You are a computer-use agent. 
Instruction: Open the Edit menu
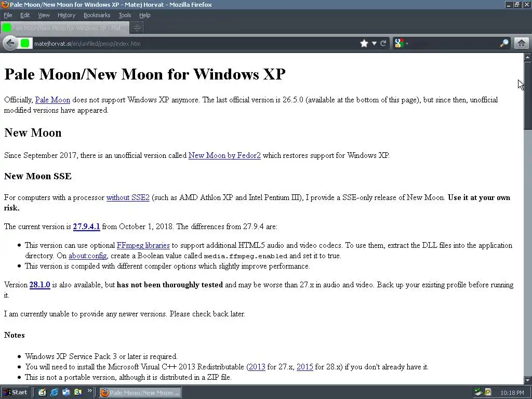pyautogui.click(x=25, y=15)
